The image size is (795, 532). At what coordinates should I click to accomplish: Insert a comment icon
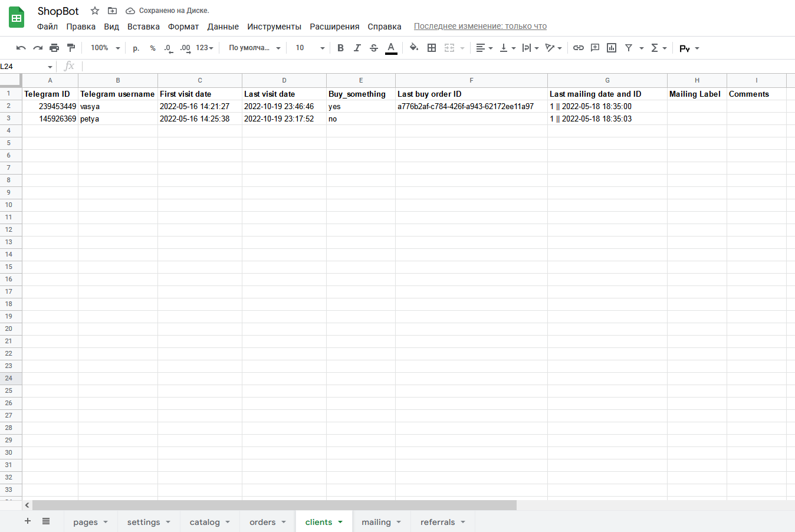tap(595, 48)
